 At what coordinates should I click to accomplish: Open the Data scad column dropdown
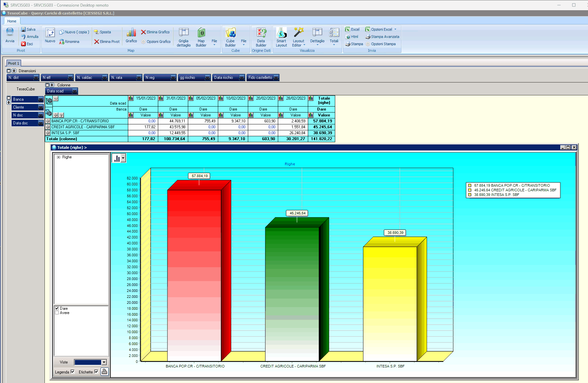pyautogui.click(x=74, y=91)
